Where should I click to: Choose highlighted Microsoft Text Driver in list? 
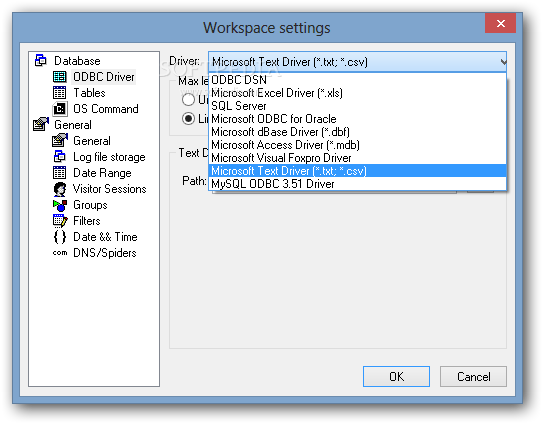pos(357,171)
